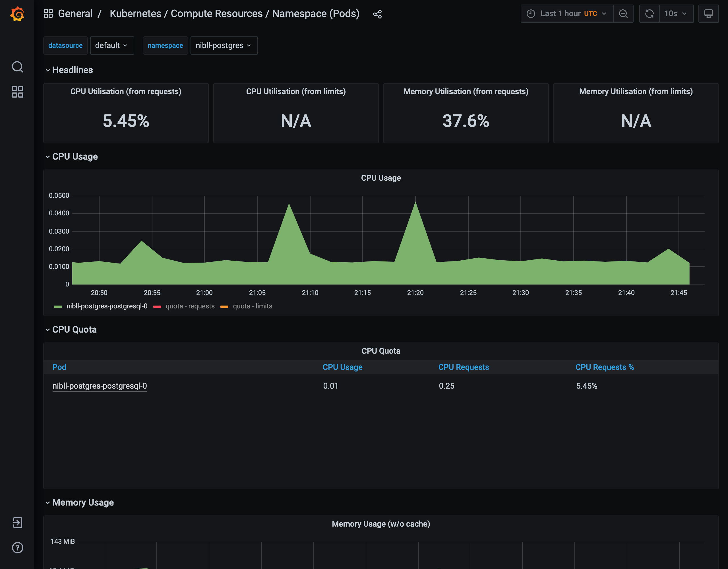
Task: Refresh the dashboard with refresh icon
Action: pos(649,14)
